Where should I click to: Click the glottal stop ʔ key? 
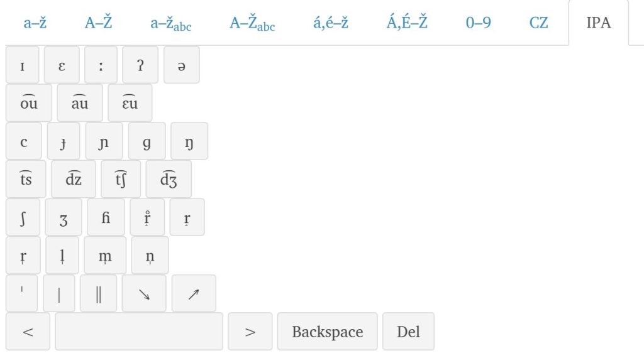pos(140,65)
